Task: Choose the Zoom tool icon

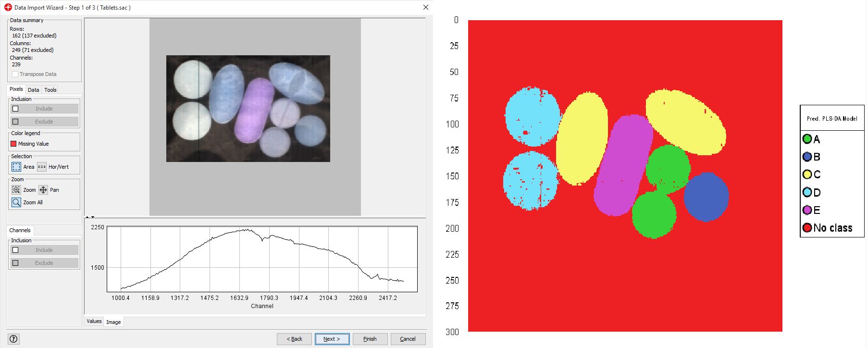Action: coord(16,190)
